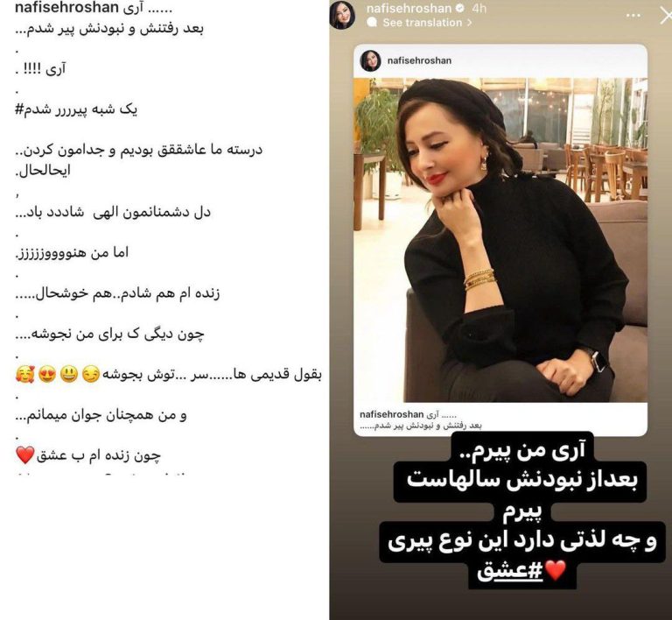672x620 pixels.
Task: Expand the translation chevron arrow
Action: [x=469, y=22]
